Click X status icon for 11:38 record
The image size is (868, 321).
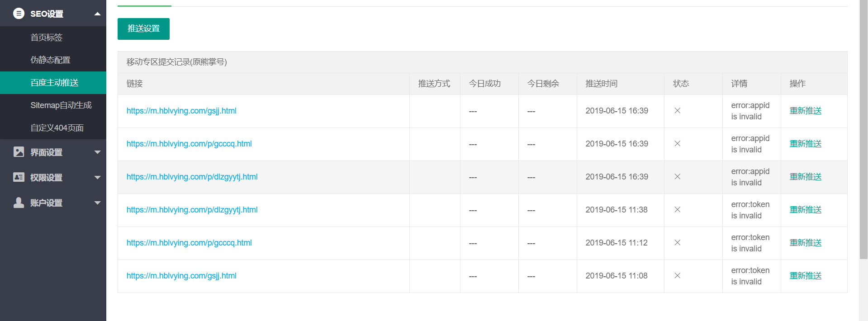point(677,210)
